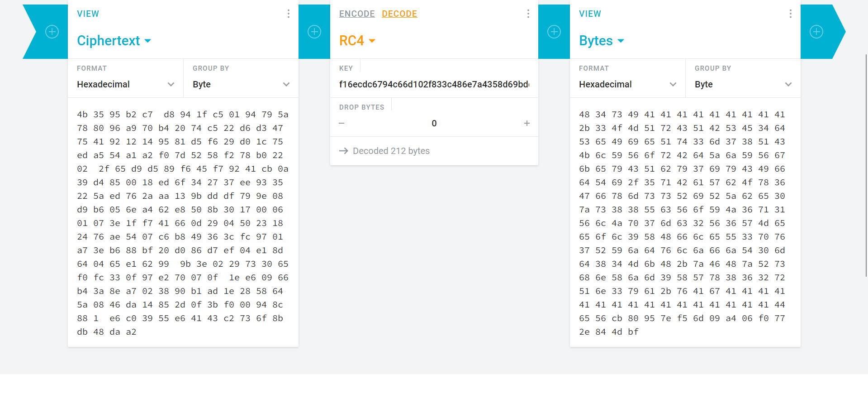Switch the RC4 brick to ENCODE mode
The image size is (868, 394).
pos(357,14)
